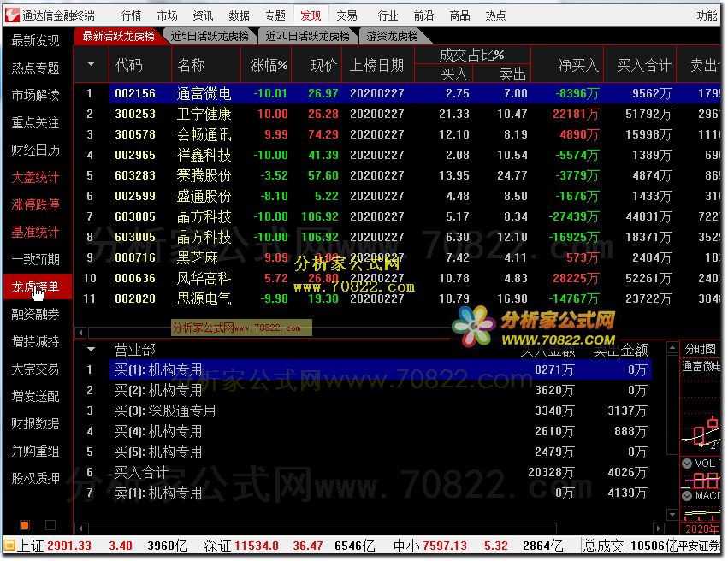Open the 市场 menu
728x561 pixels.
click(167, 15)
